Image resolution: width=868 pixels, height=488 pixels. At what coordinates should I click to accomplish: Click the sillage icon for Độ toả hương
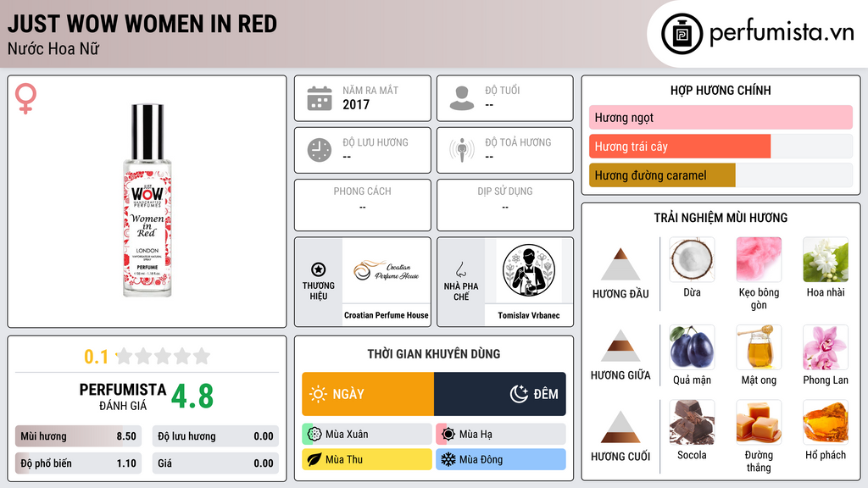(x=462, y=150)
